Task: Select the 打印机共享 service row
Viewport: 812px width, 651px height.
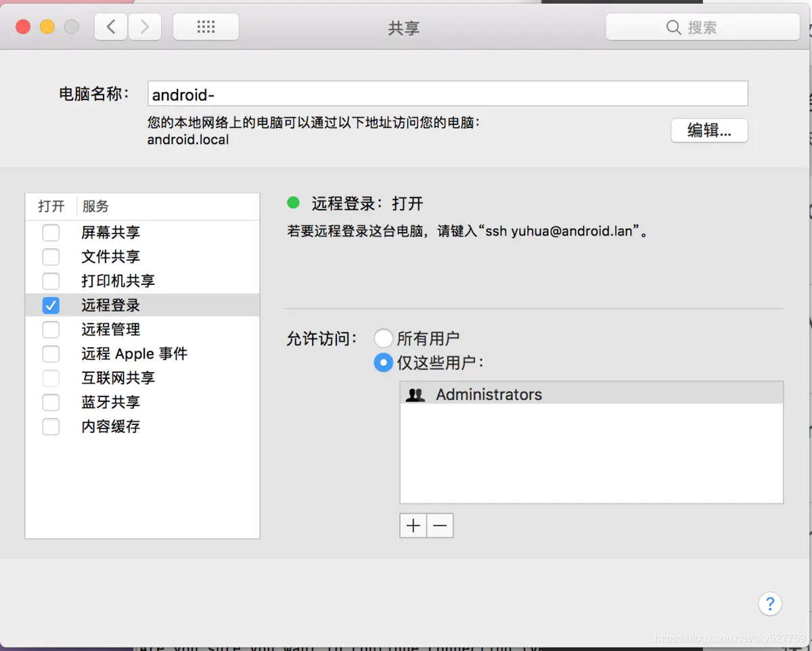Action: pos(142,281)
